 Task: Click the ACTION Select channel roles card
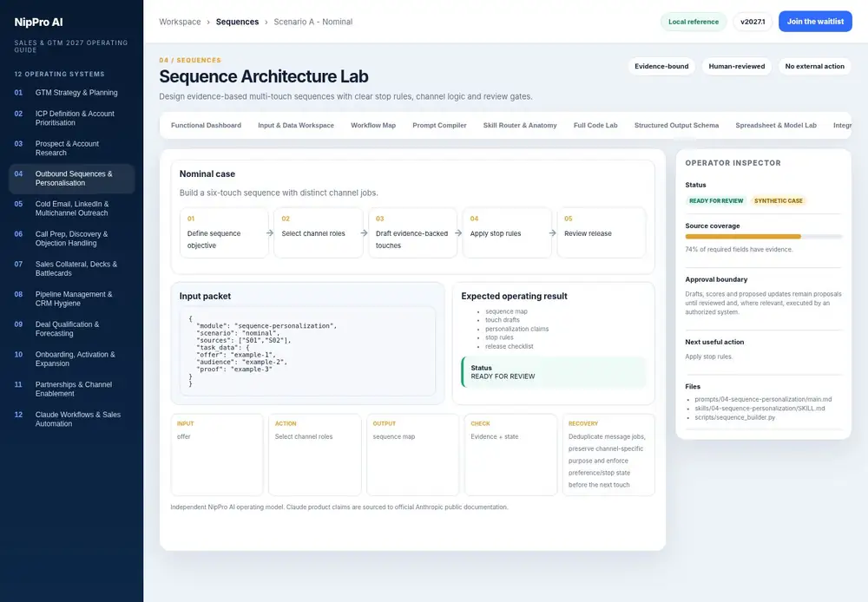(x=315, y=455)
